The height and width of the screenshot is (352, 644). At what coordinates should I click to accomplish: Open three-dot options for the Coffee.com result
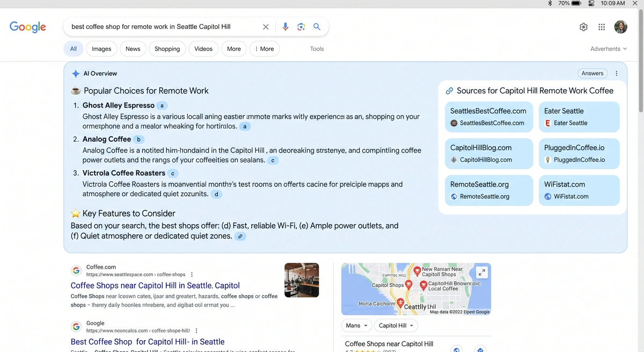coord(192,275)
